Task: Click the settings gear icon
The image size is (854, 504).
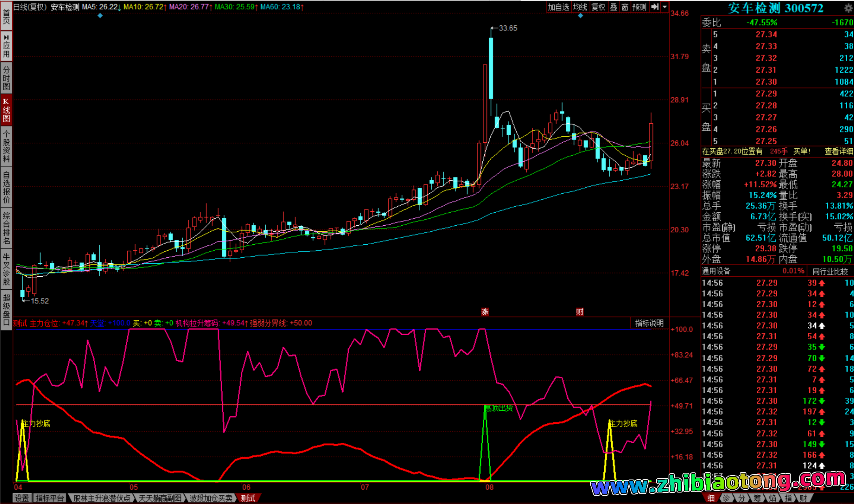Action: (x=848, y=8)
